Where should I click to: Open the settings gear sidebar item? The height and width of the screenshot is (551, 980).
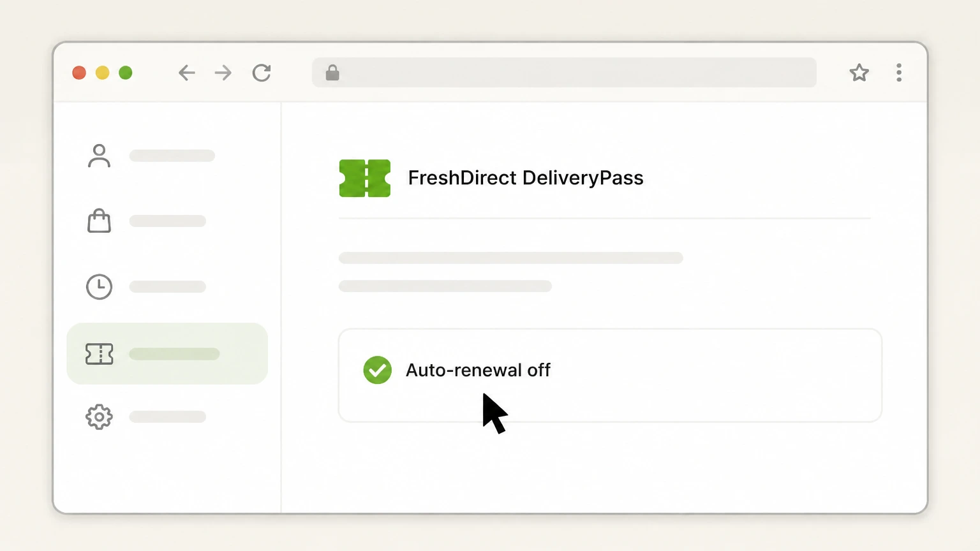[x=99, y=417]
